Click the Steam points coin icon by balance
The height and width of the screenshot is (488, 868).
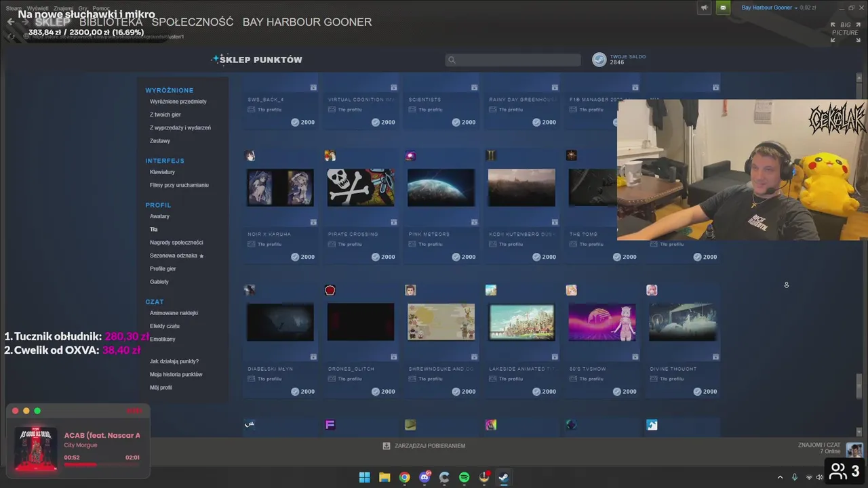[599, 60]
